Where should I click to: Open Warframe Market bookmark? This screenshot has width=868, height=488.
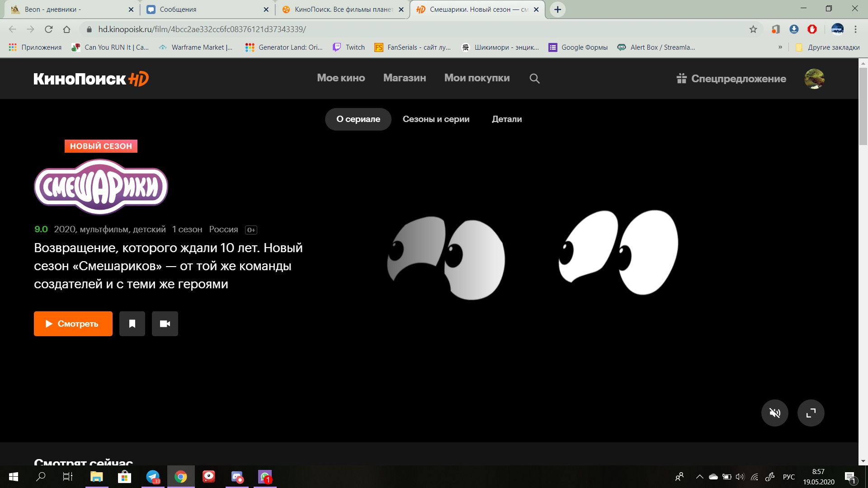[x=195, y=47]
